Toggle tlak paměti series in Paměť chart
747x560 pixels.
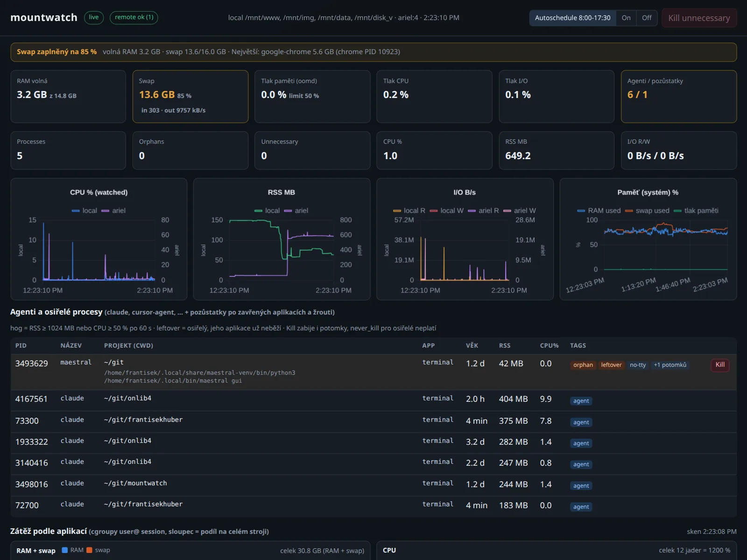(696, 210)
